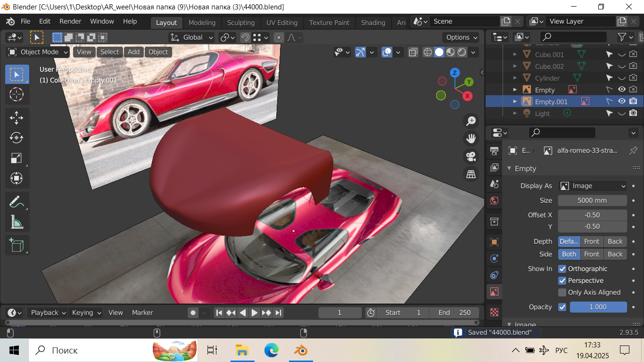Open the Display As Image dropdown
The height and width of the screenshot is (362, 644).
click(593, 186)
